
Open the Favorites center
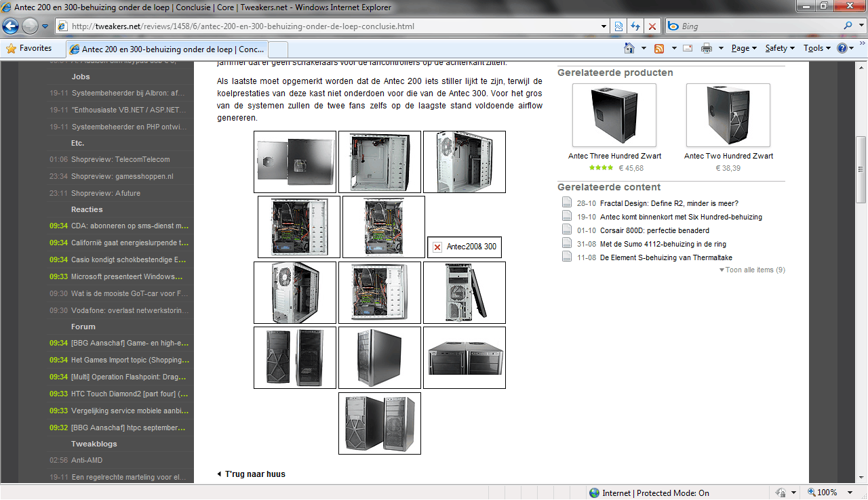pos(29,48)
